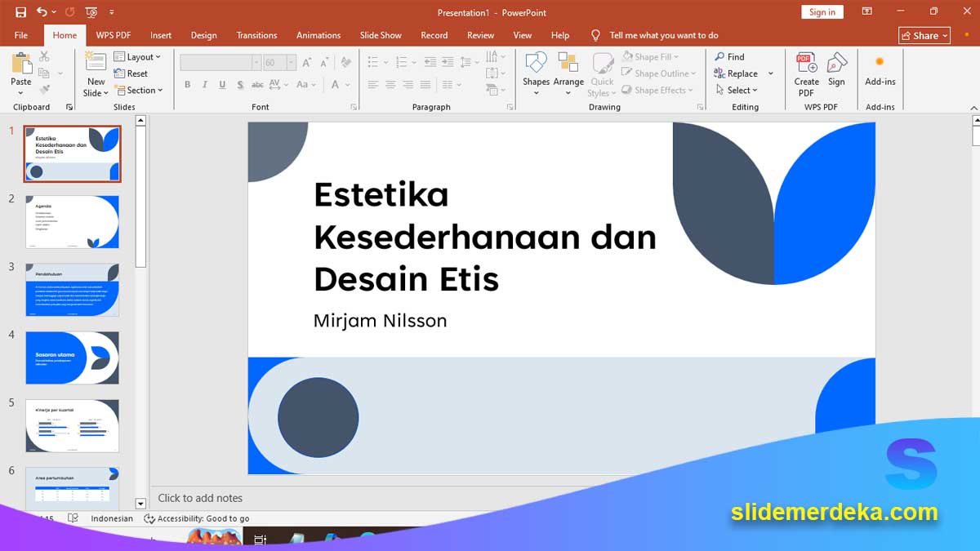Start presentation from beginning icon

[x=91, y=12]
